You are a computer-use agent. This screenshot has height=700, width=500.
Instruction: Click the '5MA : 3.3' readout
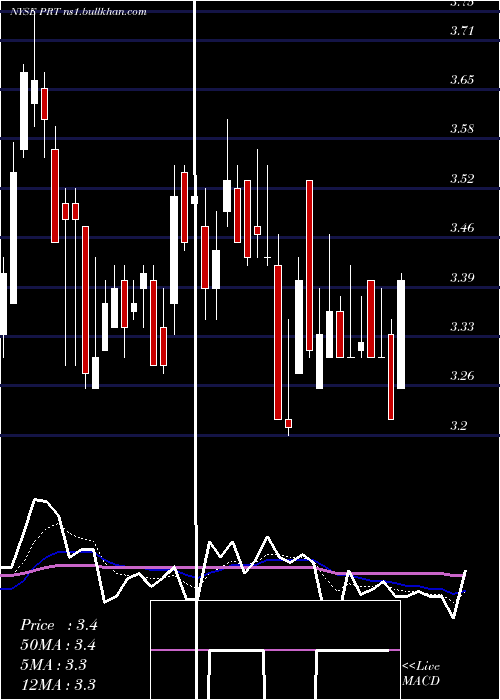54,664
